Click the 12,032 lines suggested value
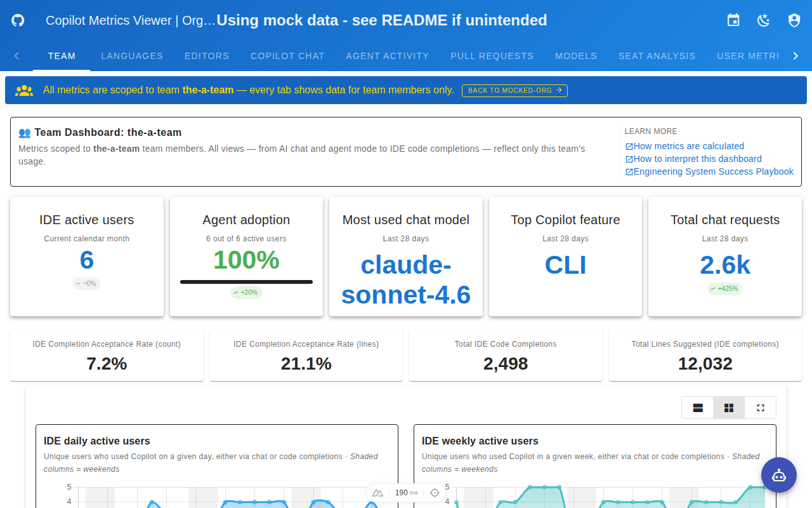Image resolution: width=812 pixels, height=508 pixels. click(x=705, y=364)
